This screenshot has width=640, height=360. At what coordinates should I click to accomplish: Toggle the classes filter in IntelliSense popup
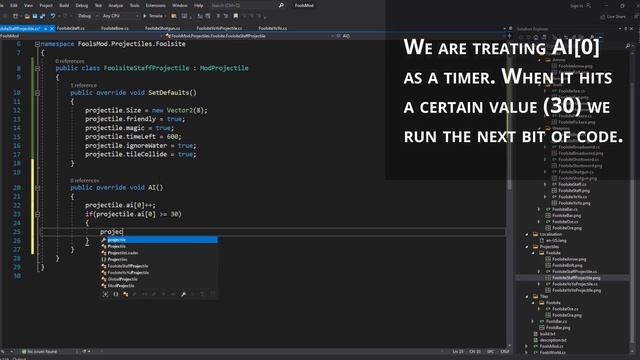pos(125,294)
